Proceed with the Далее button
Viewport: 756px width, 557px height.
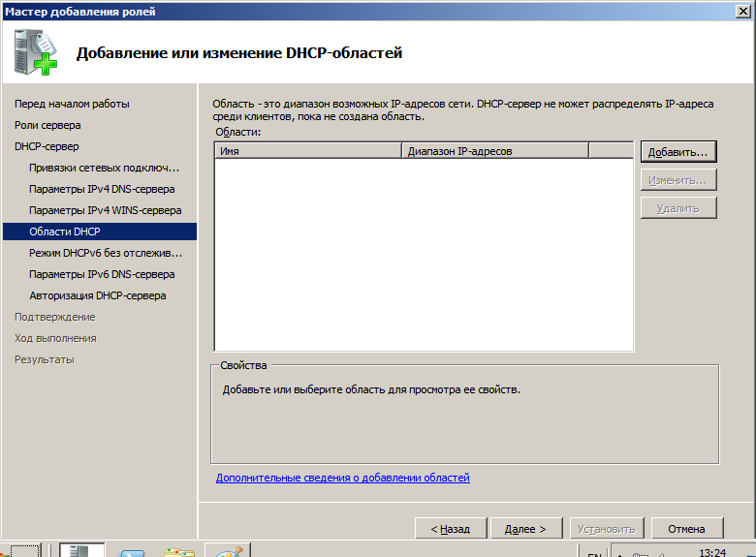point(526,529)
